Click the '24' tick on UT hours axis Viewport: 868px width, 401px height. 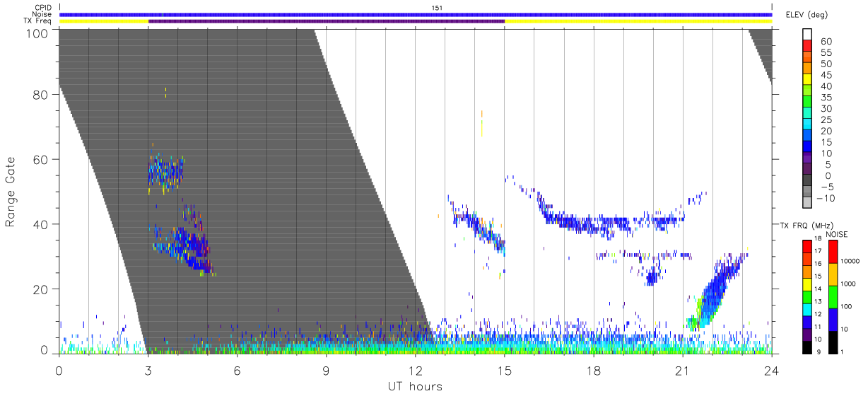772,370
